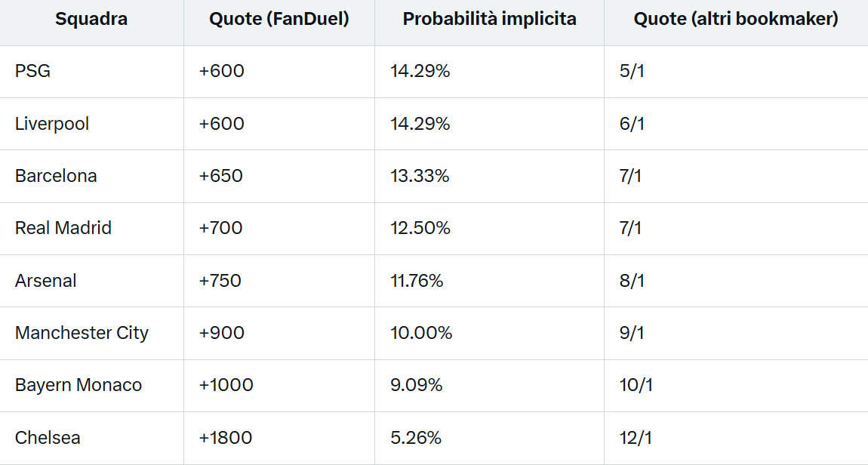Click the 12/1 bookmaker odds

point(636,438)
